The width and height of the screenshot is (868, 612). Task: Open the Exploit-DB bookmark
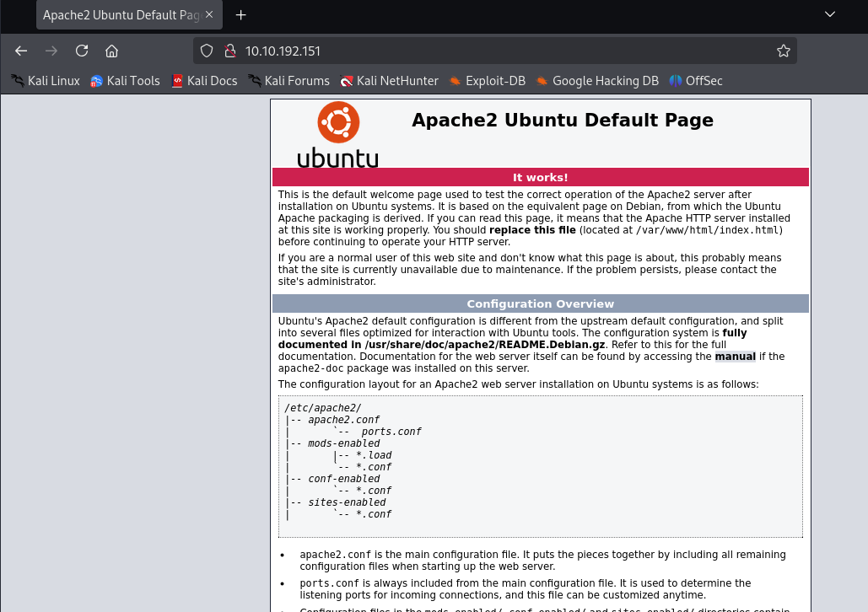pyautogui.click(x=488, y=81)
